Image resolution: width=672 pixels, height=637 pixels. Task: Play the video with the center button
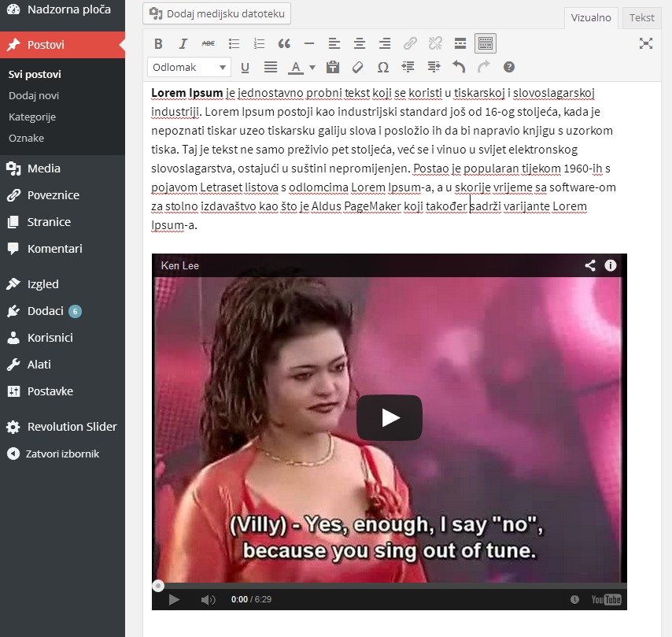(x=390, y=418)
